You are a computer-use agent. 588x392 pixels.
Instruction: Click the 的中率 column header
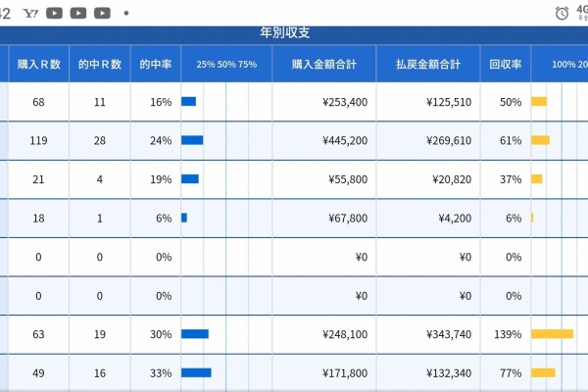pyautogui.click(x=155, y=64)
